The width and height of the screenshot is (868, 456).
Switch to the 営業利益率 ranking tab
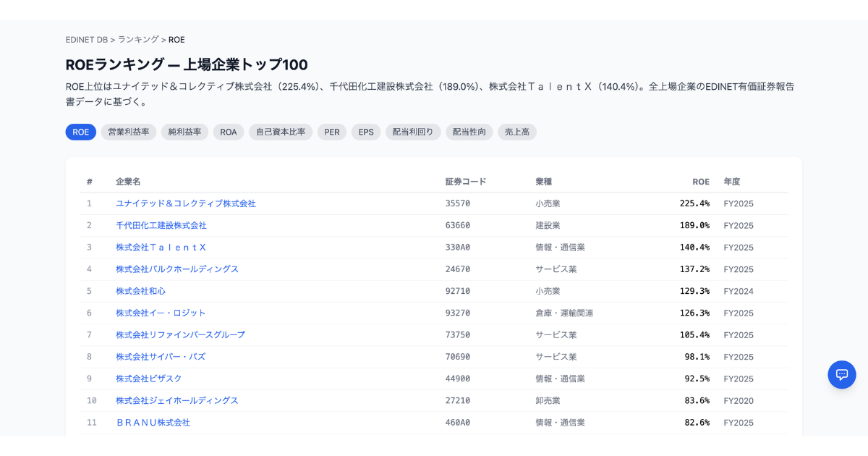point(128,132)
